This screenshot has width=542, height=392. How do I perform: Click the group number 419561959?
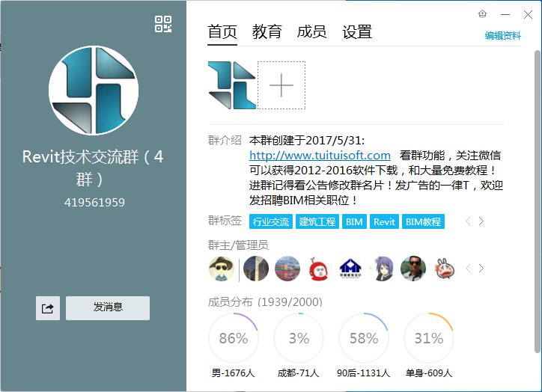pos(95,203)
